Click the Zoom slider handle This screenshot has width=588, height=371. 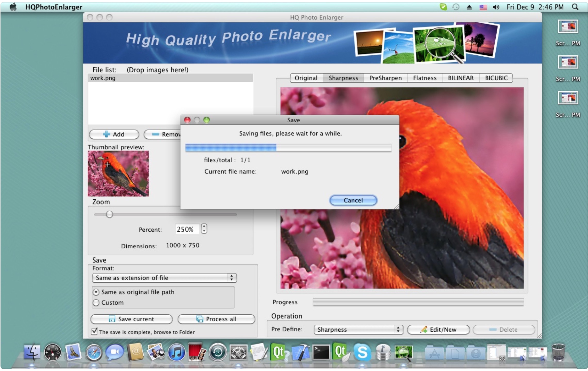[x=110, y=214]
